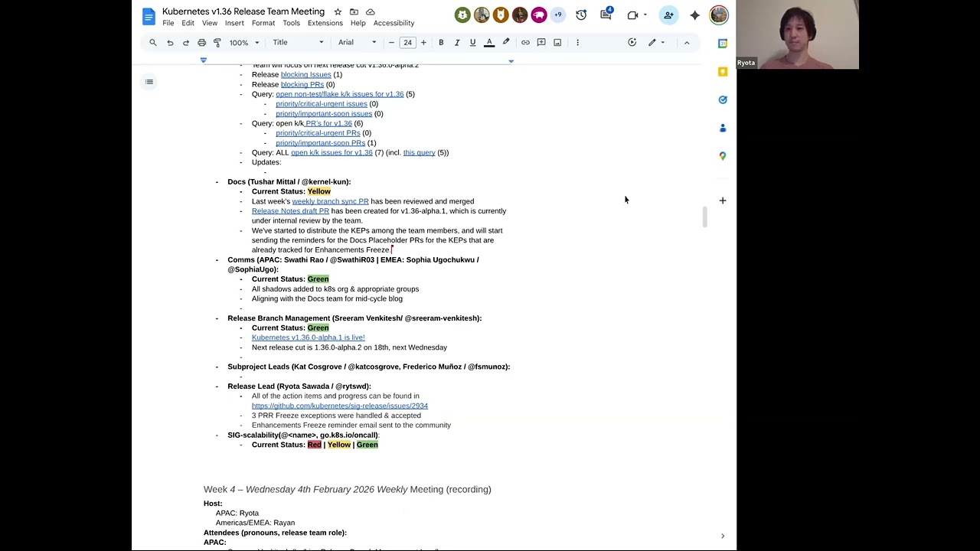Open the text color picker

click(x=489, y=43)
